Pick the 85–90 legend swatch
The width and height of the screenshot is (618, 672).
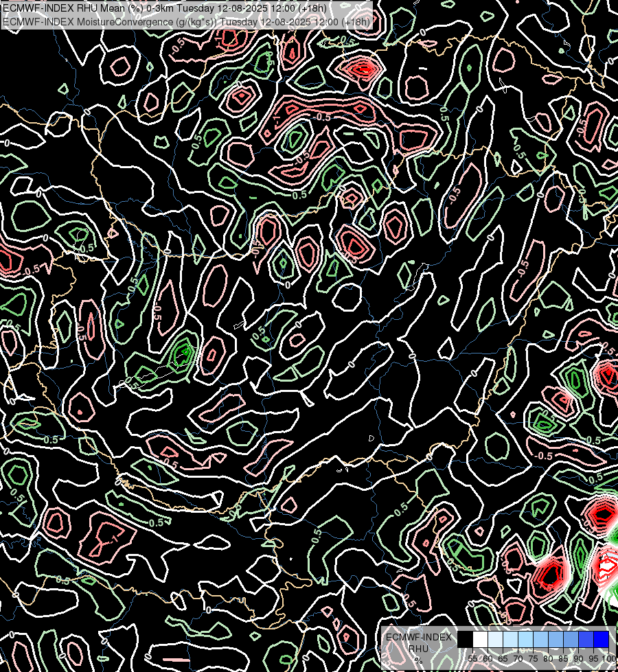click(x=571, y=639)
